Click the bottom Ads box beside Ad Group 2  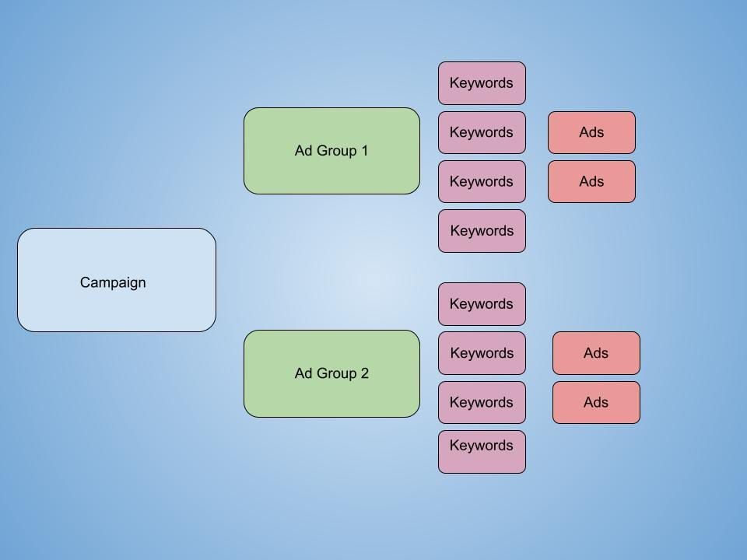tap(596, 402)
